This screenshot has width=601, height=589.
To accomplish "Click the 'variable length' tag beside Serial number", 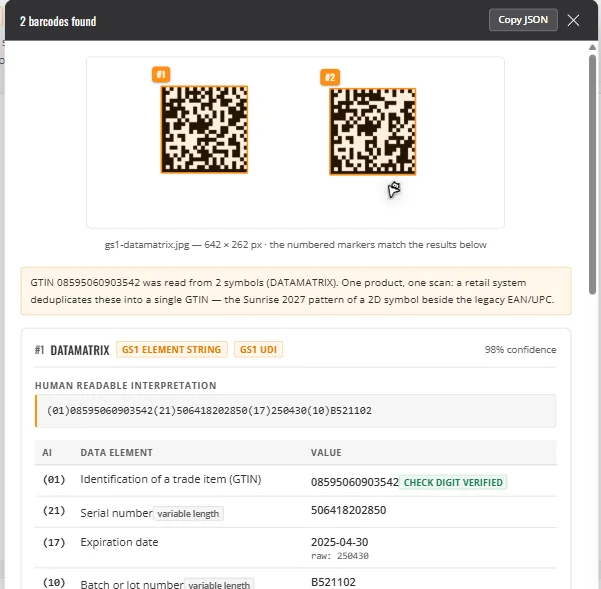I will point(188,514).
